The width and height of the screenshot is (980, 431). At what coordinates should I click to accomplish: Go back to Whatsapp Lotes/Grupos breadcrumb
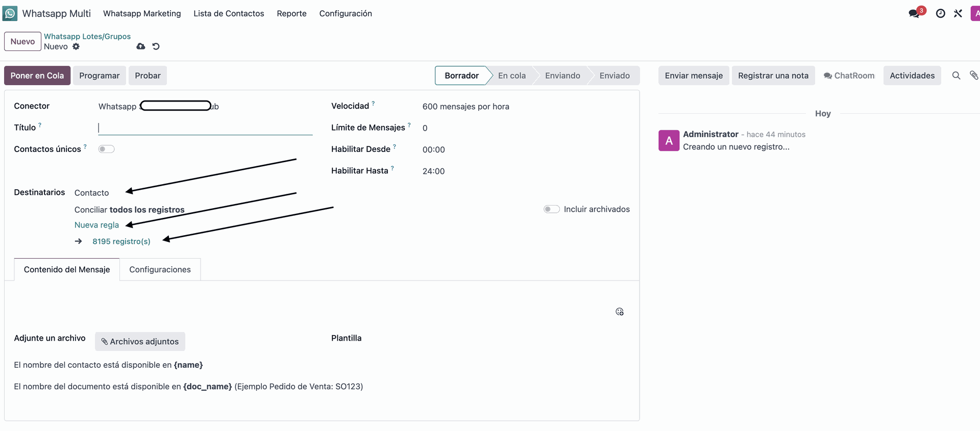coord(87,36)
